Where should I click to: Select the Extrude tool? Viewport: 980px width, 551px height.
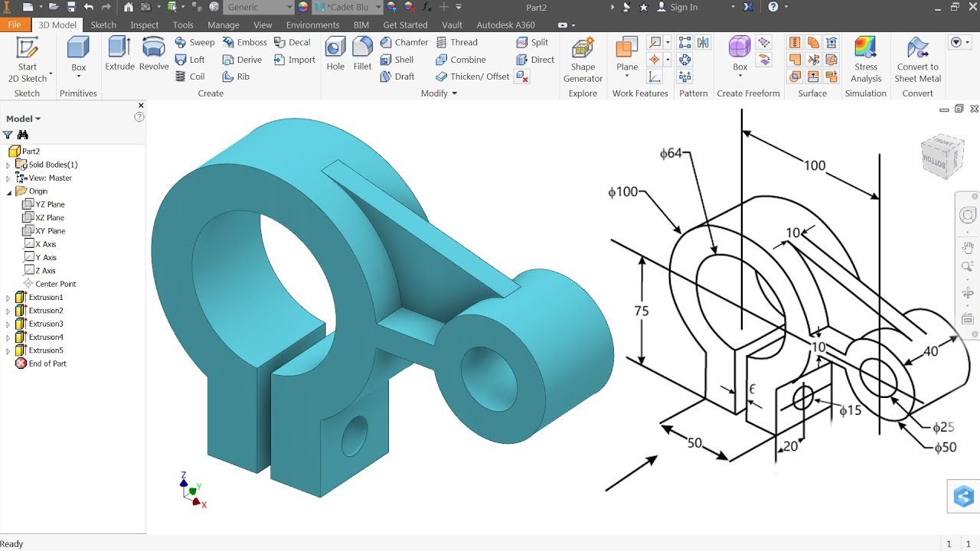click(x=119, y=54)
